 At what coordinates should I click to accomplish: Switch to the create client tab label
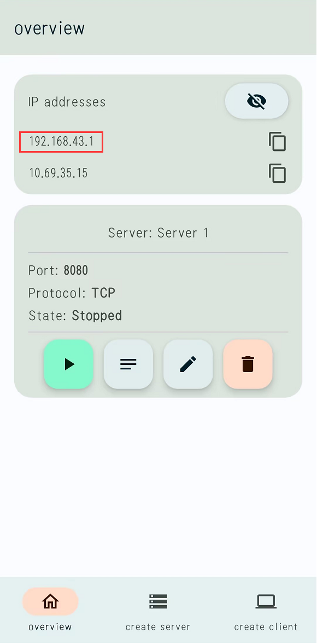tap(266, 627)
